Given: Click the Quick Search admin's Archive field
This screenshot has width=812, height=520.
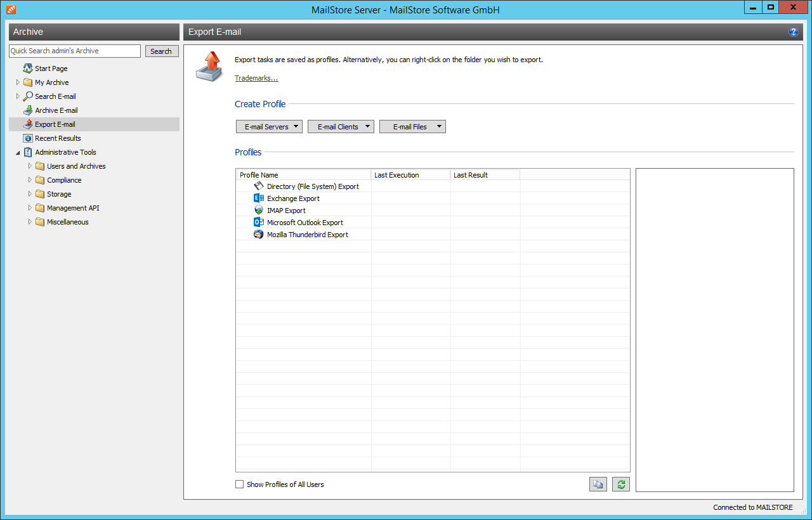Looking at the screenshot, I should pos(75,51).
